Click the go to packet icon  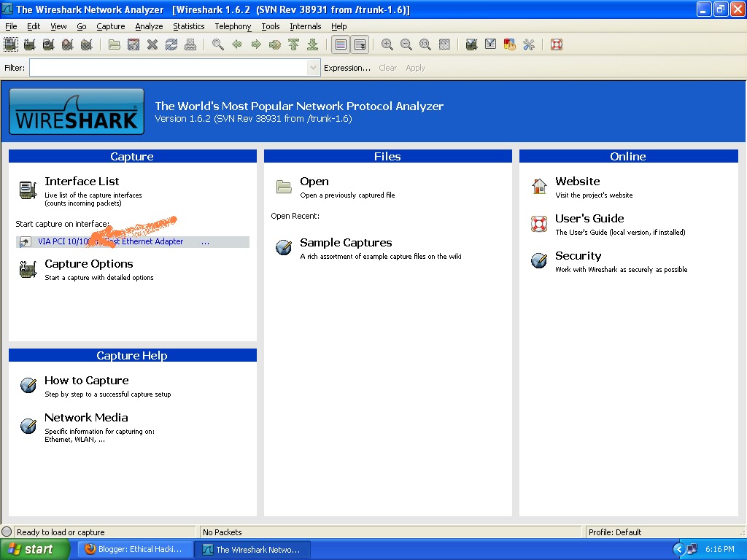(x=275, y=44)
